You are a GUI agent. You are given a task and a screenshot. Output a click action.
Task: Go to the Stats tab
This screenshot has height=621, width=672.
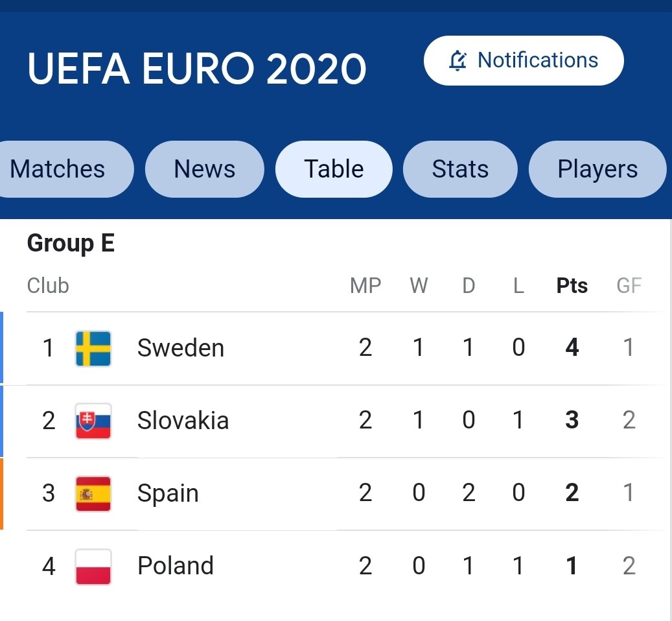click(x=460, y=169)
